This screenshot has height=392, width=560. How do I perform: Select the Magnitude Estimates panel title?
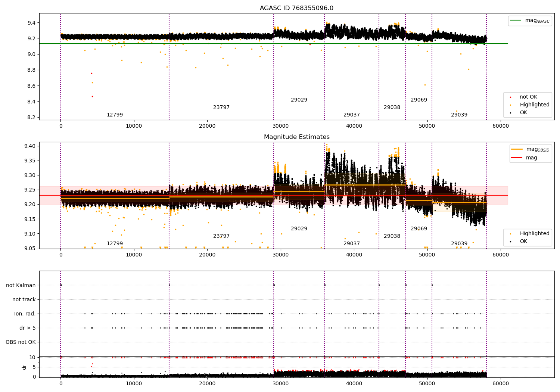pos(296,137)
